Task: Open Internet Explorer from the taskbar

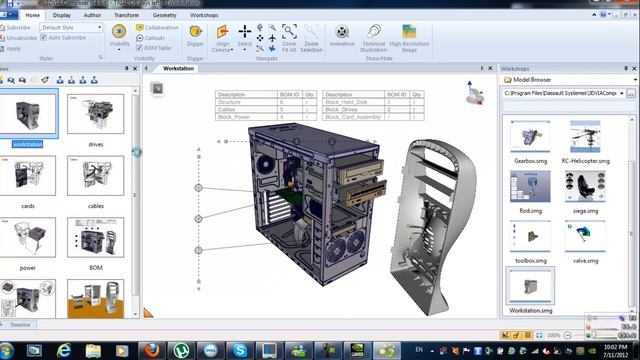Action: (64, 351)
